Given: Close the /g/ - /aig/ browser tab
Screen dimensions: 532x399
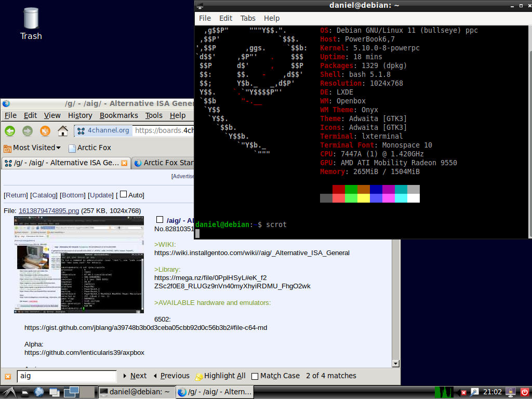Looking at the screenshot, I should pos(124,163).
